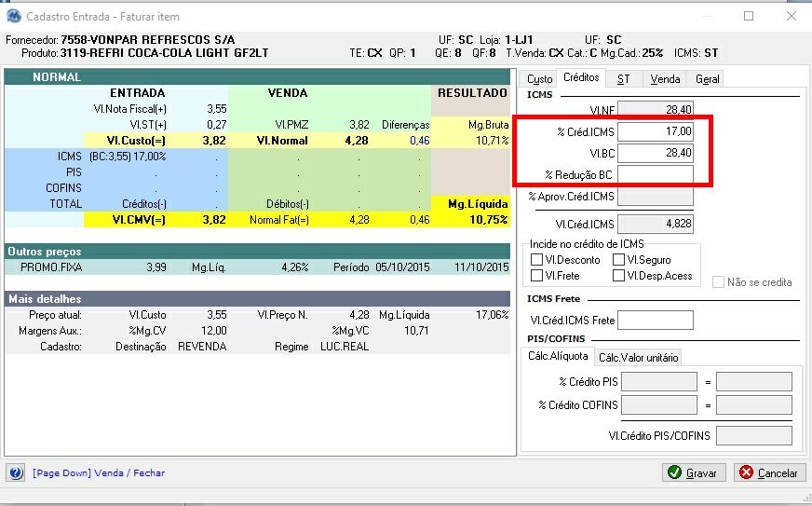The width and height of the screenshot is (812, 506).
Task: Click the end date 11/10/2015
Action: coord(481,267)
